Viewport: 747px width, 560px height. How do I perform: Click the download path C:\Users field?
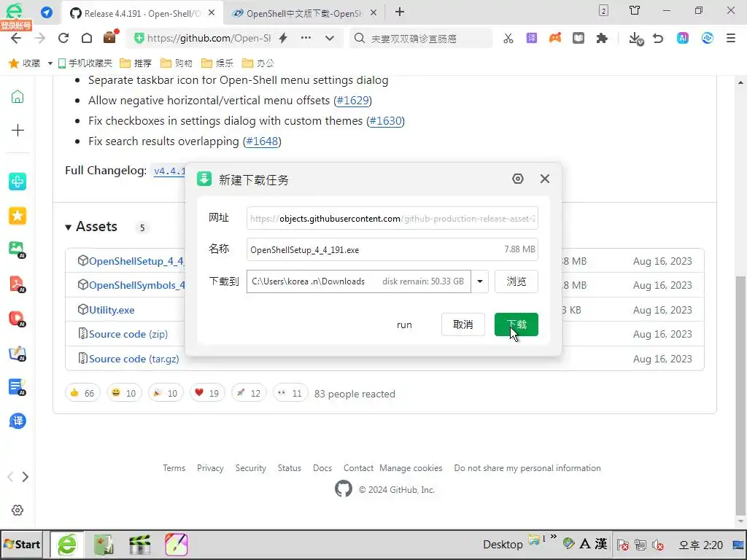359,281
